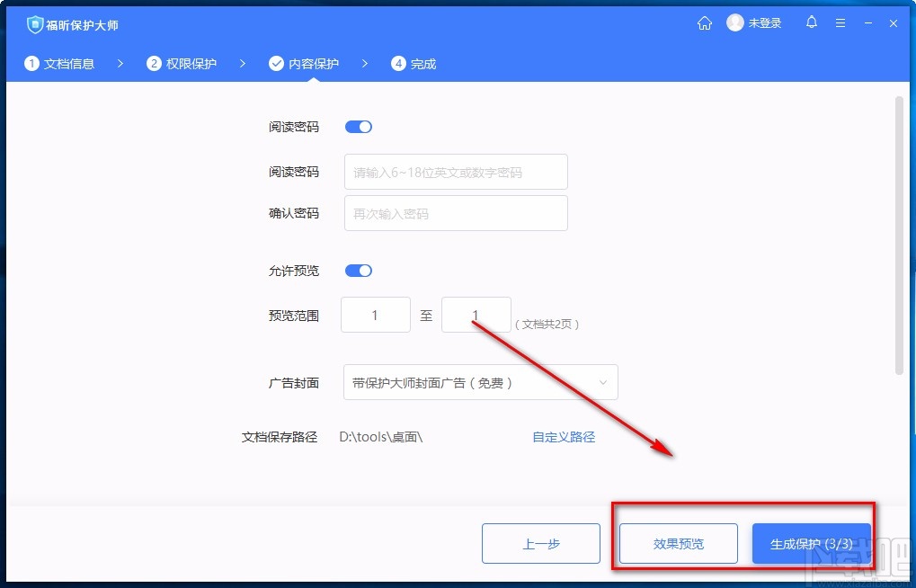Screen dimensions: 916x588
Task: Click the 文档共2页 note
Action: [x=547, y=325]
